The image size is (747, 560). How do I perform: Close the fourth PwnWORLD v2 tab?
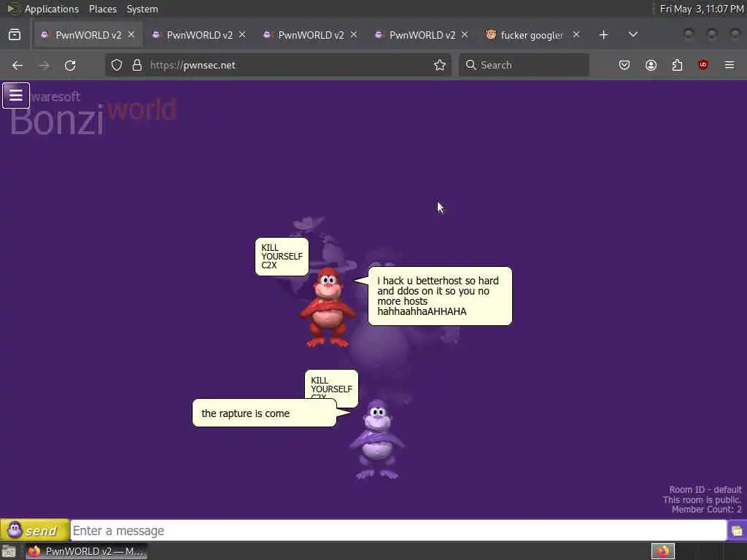[465, 35]
